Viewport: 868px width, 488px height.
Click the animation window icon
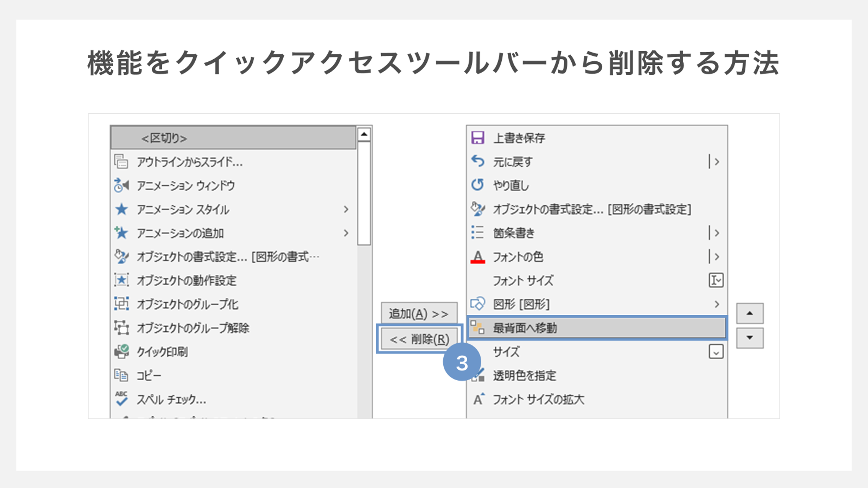pos(121,185)
